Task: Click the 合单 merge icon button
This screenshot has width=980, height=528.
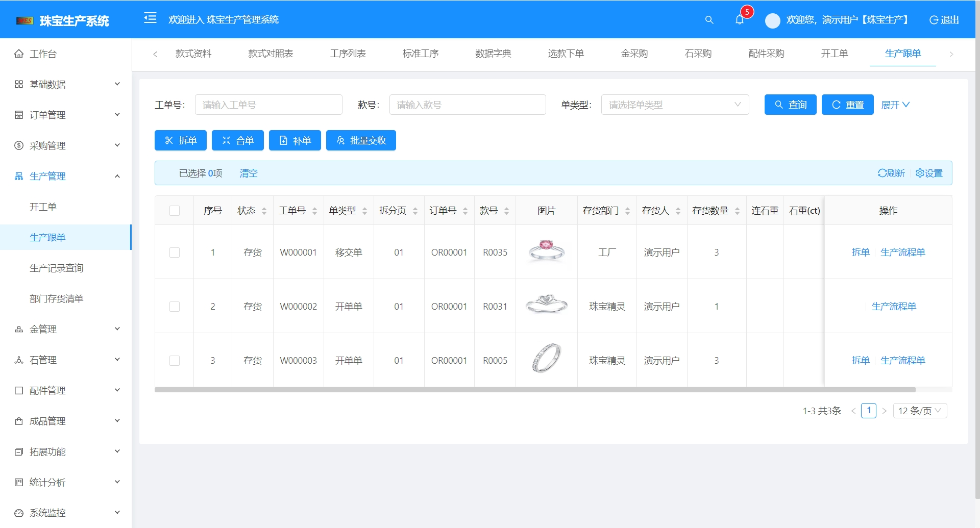Action: (238, 140)
